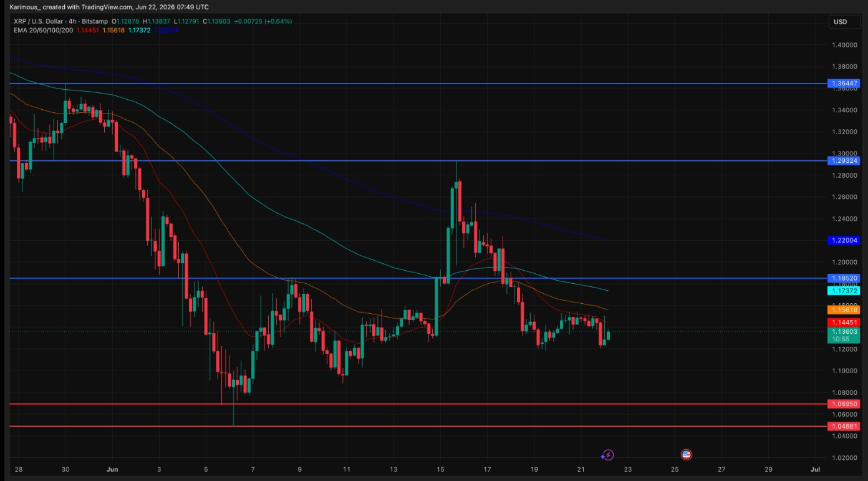This screenshot has height=481, width=868.
Task: Click the purple lightning event icon
Action: pos(607,455)
